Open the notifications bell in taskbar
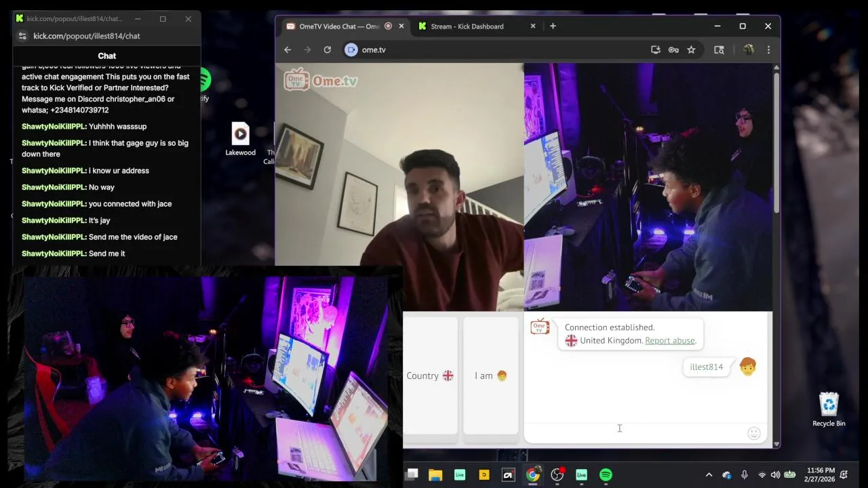The width and height of the screenshot is (868, 488). pos(844,475)
